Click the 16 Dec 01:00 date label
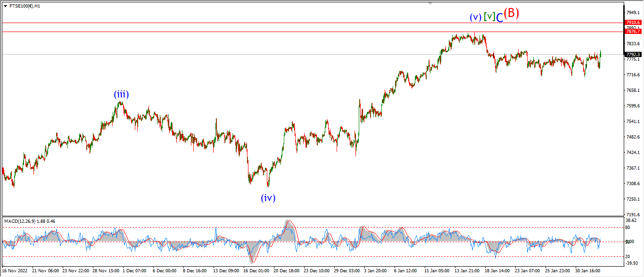This screenshot has width=644, height=277. pyautogui.click(x=256, y=271)
